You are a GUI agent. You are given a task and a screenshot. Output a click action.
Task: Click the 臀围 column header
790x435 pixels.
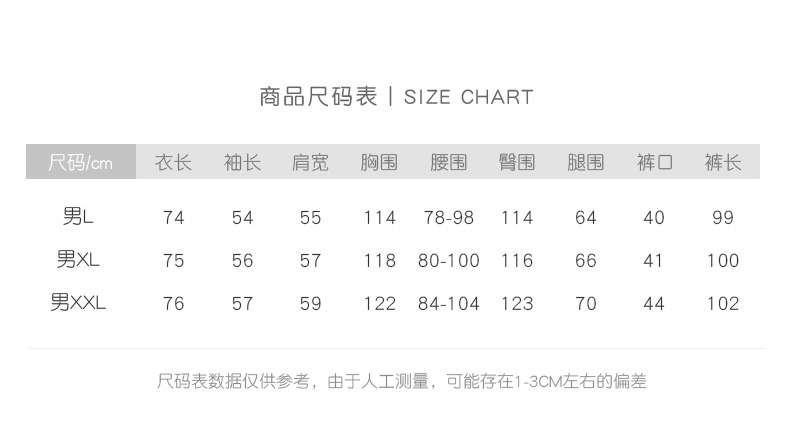[517, 162]
